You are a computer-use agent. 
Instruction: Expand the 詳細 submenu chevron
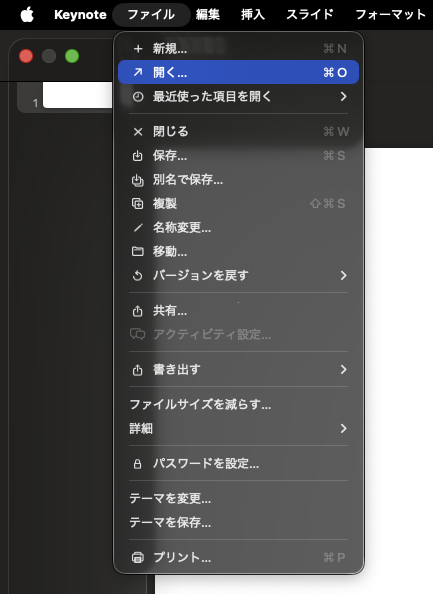click(343, 428)
